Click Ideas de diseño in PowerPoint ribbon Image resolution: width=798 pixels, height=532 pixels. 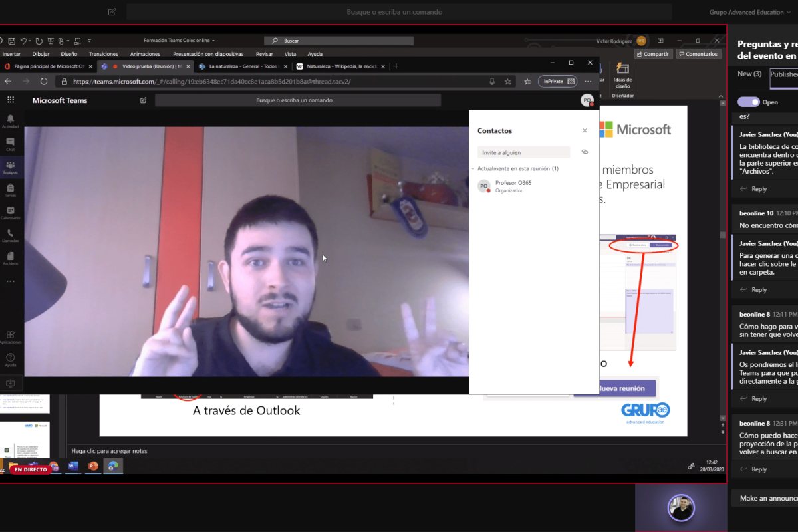[x=623, y=76]
